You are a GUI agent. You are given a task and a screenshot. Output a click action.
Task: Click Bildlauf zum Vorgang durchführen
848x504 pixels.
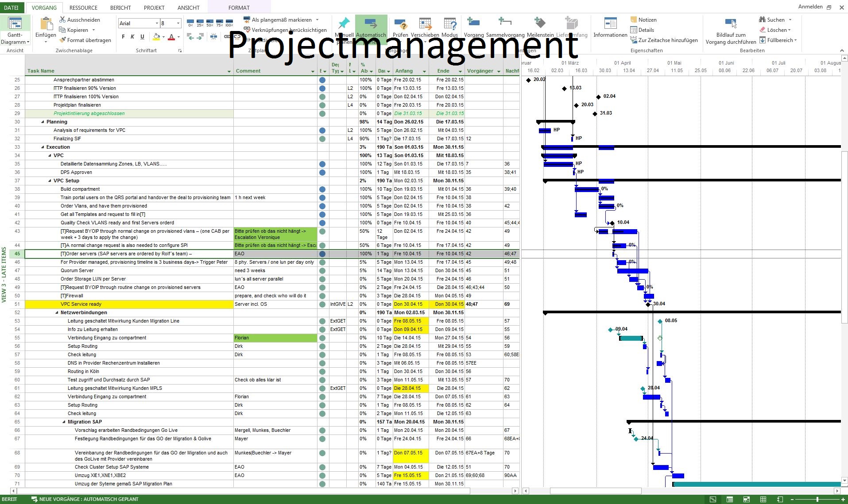pyautogui.click(x=731, y=30)
